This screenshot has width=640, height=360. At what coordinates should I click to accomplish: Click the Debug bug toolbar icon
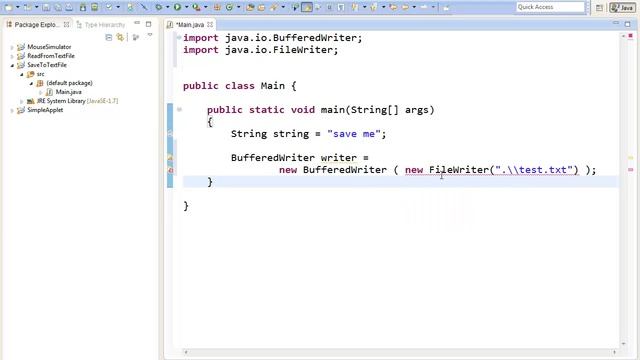(158, 7)
